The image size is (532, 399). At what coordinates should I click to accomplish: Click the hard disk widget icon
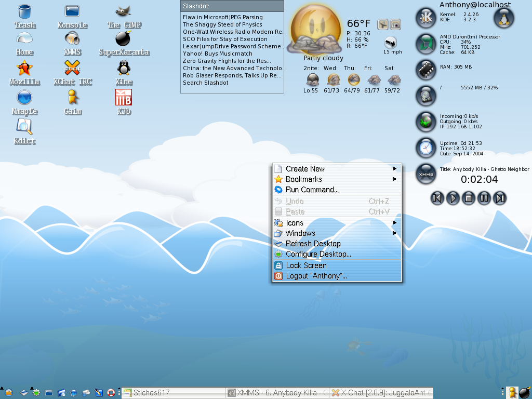[426, 96]
